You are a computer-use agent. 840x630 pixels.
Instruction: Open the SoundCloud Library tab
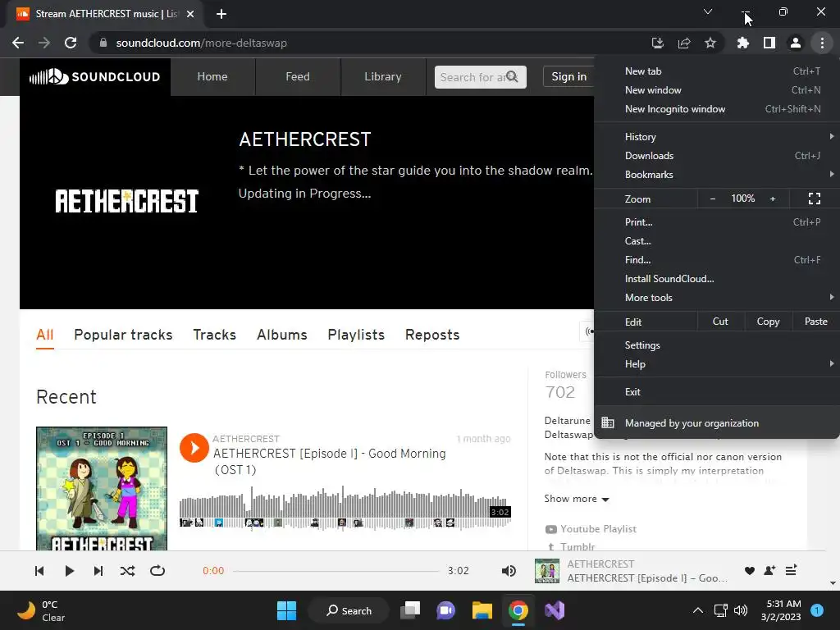(x=383, y=76)
